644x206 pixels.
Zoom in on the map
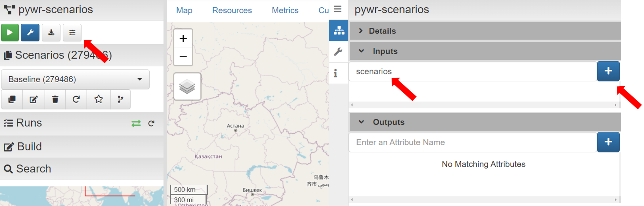183,39
